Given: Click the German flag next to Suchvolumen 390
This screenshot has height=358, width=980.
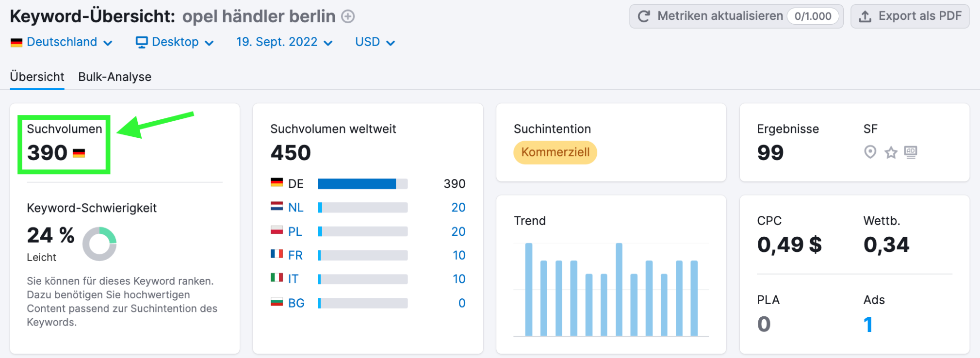Looking at the screenshot, I should click(79, 153).
